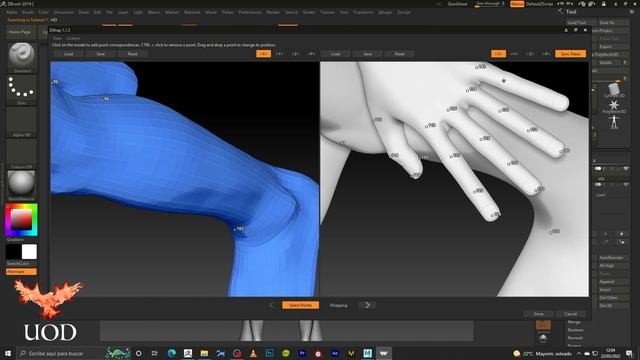Open the Texture menu

click(x=327, y=12)
